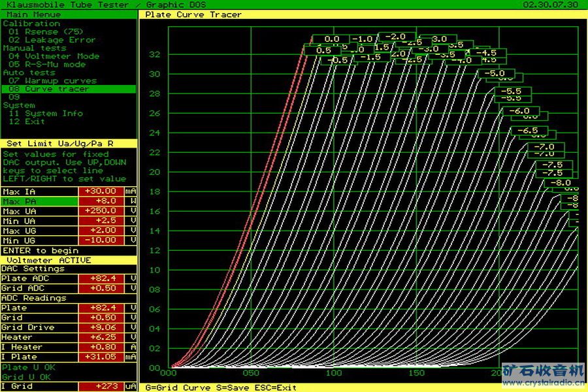Click the Grid U OK status
Screen dimensions: 588x392
click(x=26, y=377)
